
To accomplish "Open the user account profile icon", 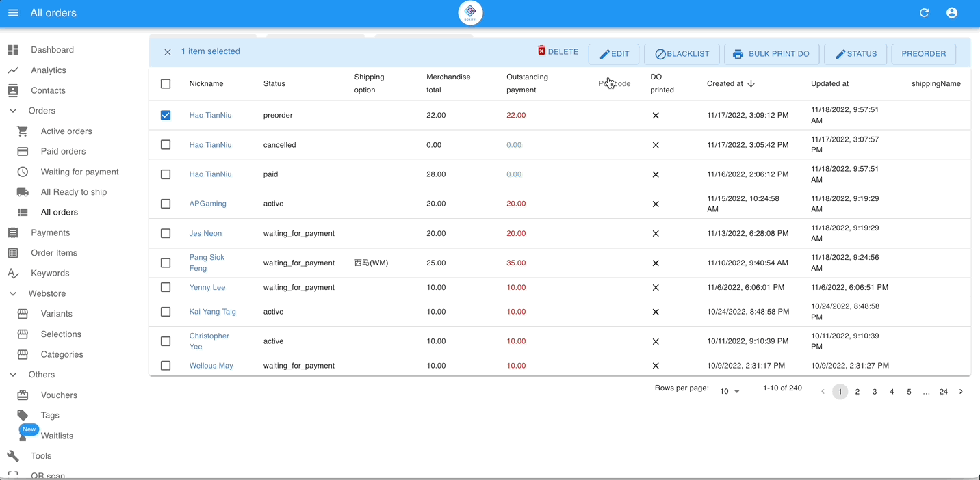I will (x=951, y=13).
